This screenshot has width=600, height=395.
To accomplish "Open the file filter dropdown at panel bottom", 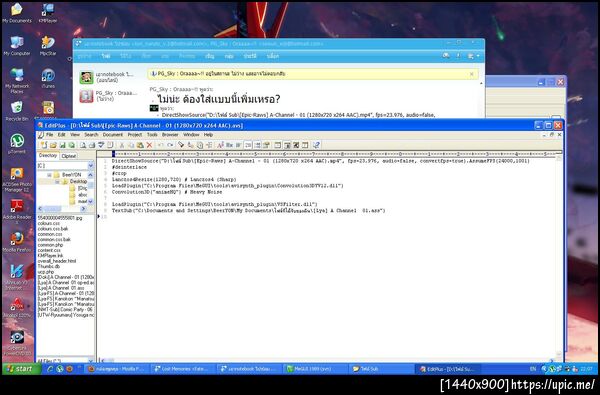I will pos(91,361).
